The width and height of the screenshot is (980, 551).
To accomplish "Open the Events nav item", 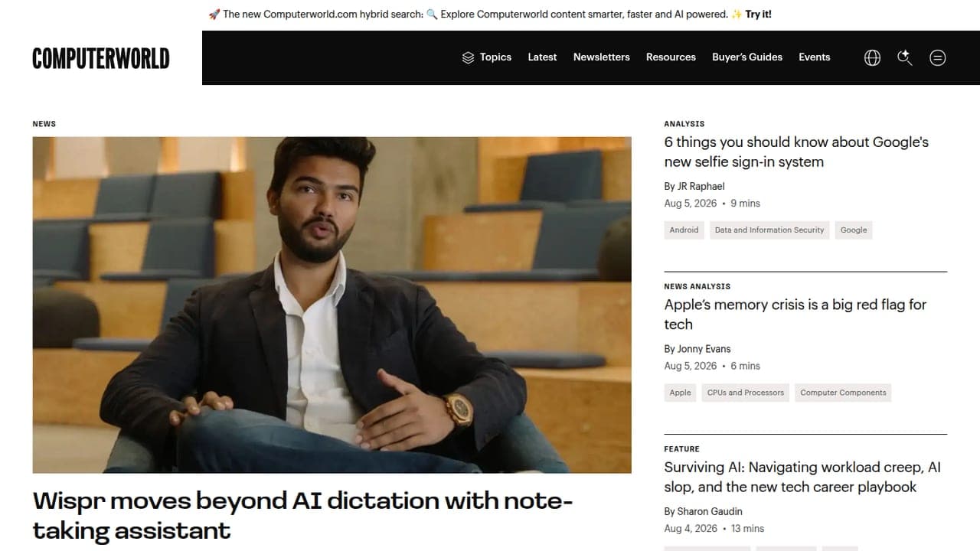I will point(815,57).
